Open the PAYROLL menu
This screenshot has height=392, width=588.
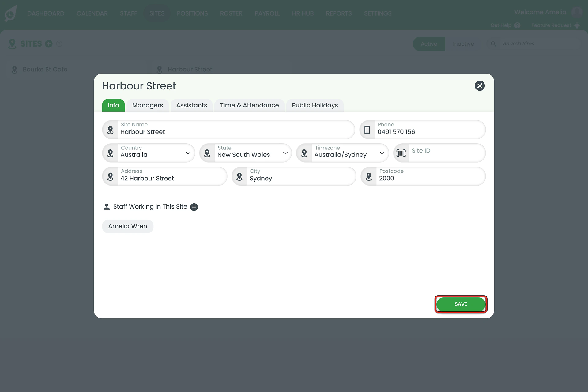click(267, 13)
